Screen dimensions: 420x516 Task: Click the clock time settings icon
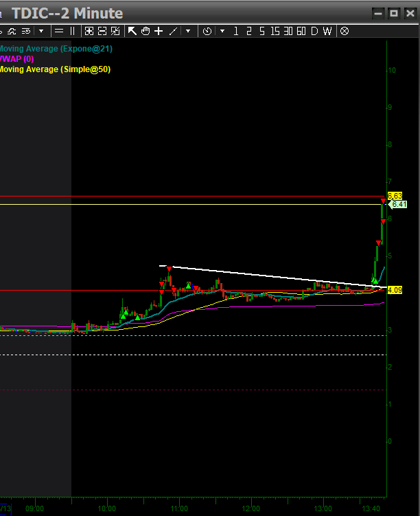coord(207,32)
